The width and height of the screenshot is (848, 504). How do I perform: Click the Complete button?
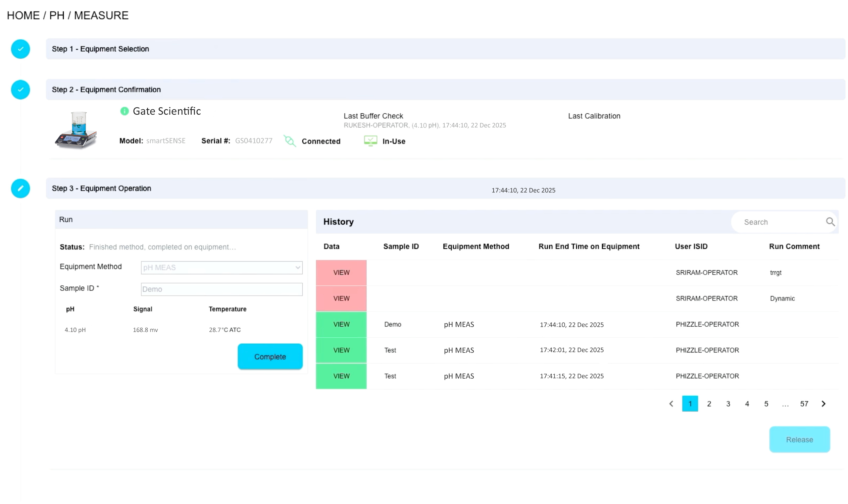coord(270,356)
